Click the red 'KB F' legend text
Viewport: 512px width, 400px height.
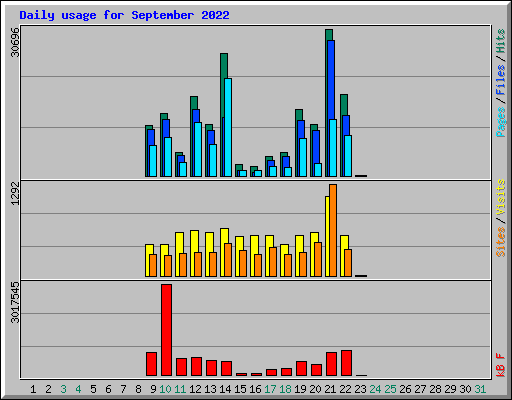click(500, 365)
